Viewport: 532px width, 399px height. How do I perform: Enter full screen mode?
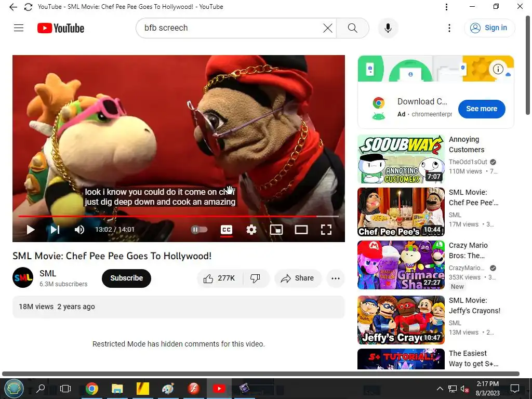[x=326, y=230]
